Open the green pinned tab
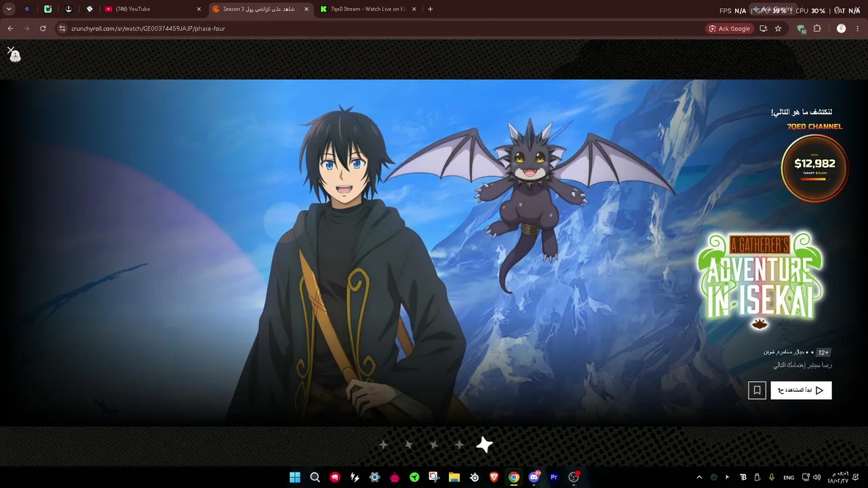The height and width of the screenshot is (488, 868). [x=47, y=9]
